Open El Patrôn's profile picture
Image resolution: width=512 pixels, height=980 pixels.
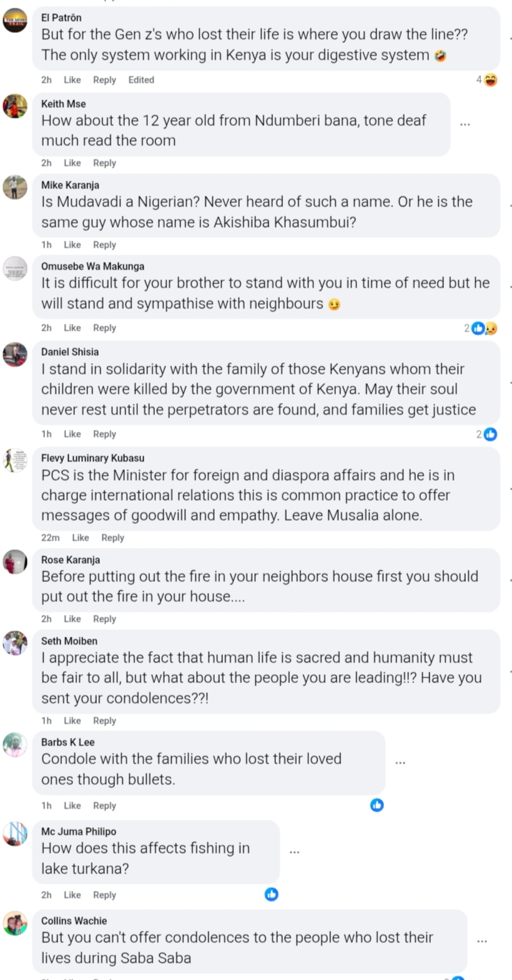coord(16,20)
